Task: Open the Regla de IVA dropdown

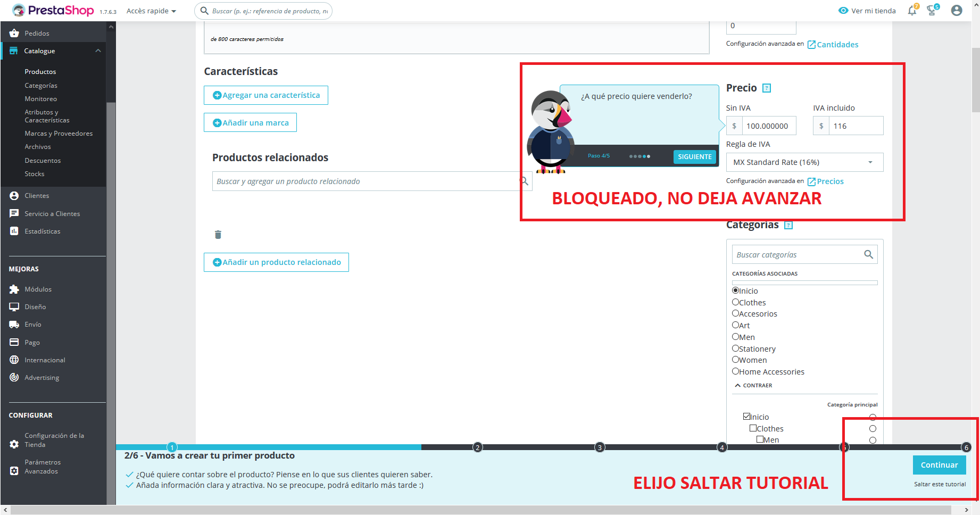Action: (x=804, y=162)
